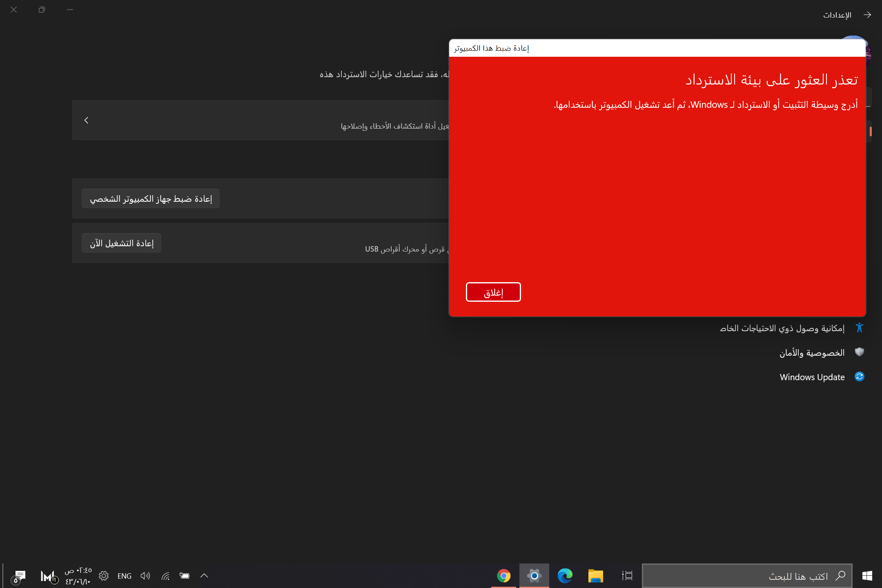
Task: Switch ENG input language indicator
Action: point(125,576)
